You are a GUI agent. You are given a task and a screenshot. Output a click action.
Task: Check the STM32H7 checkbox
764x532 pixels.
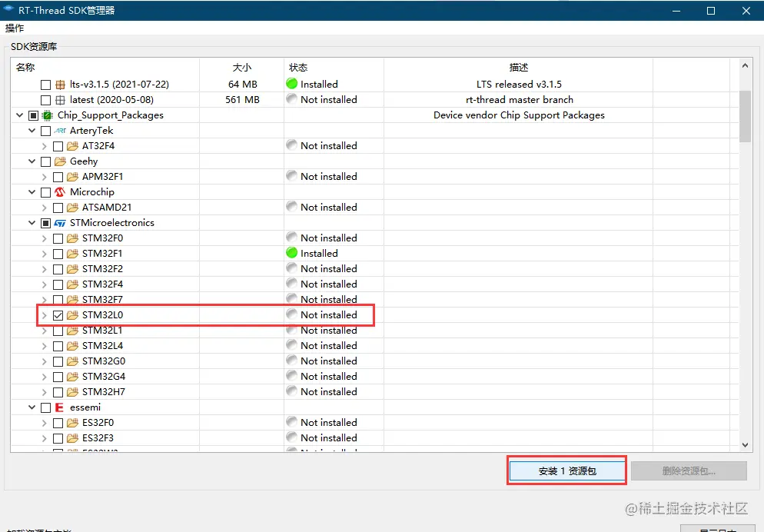pyautogui.click(x=58, y=392)
